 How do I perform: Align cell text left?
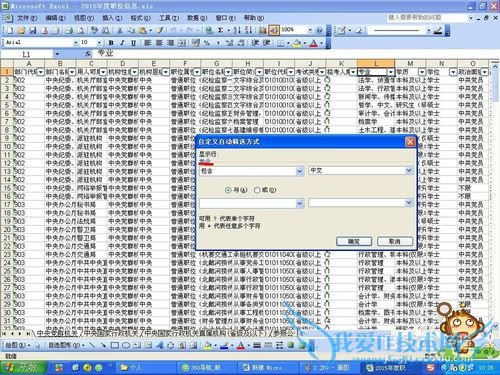point(148,43)
